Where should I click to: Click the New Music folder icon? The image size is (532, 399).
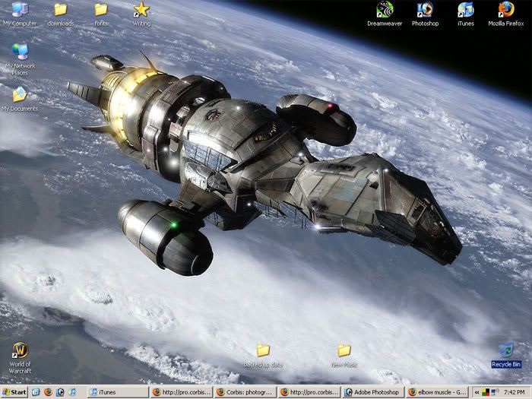(344, 351)
